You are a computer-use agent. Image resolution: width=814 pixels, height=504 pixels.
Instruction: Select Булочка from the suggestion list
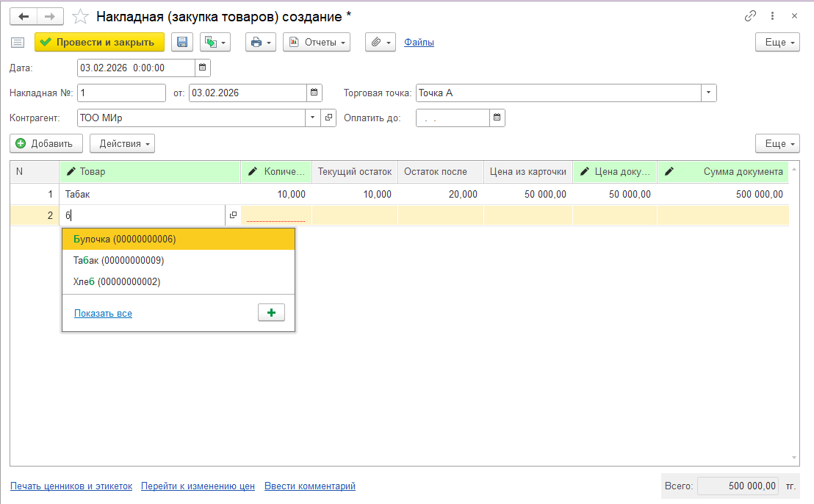tap(125, 239)
